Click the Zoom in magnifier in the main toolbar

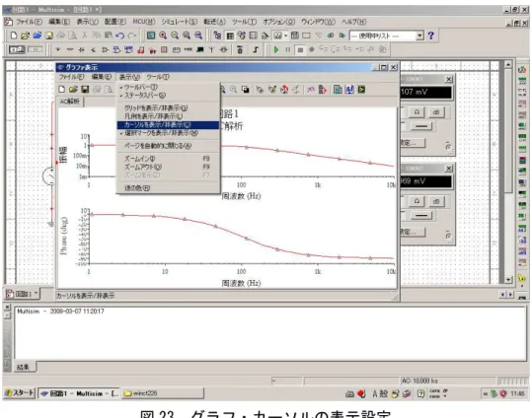(163, 35)
